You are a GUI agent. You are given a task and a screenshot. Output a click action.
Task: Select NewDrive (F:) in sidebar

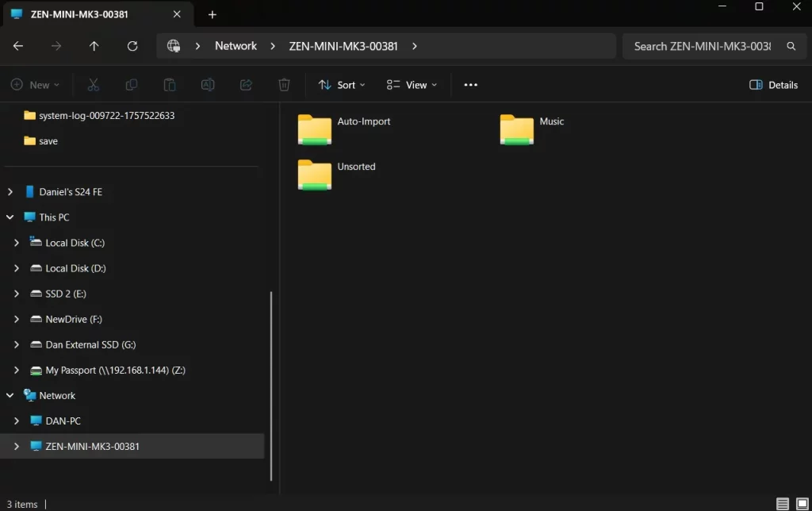74,319
